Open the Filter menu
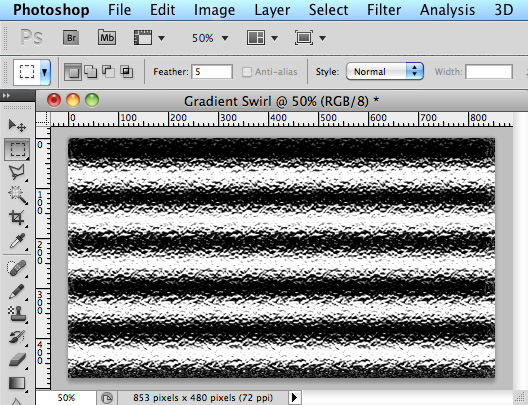This screenshot has width=528, height=405. pyautogui.click(x=384, y=10)
